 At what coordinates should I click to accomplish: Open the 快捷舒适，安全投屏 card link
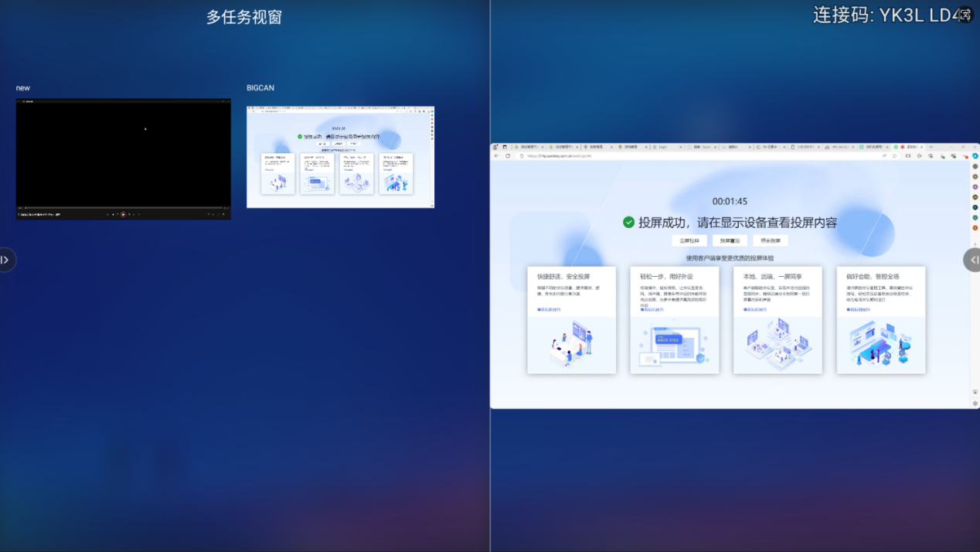point(550,309)
